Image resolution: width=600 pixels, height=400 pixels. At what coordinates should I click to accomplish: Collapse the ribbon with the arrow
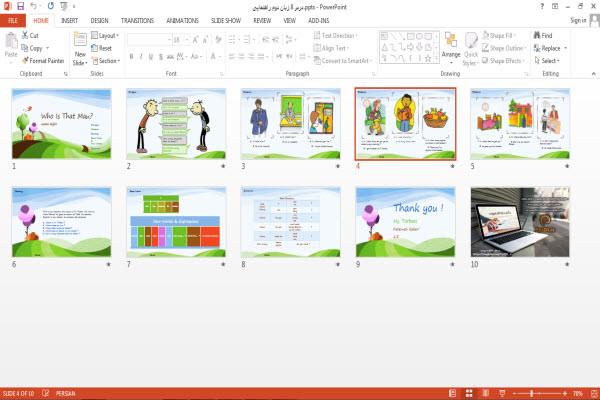593,73
